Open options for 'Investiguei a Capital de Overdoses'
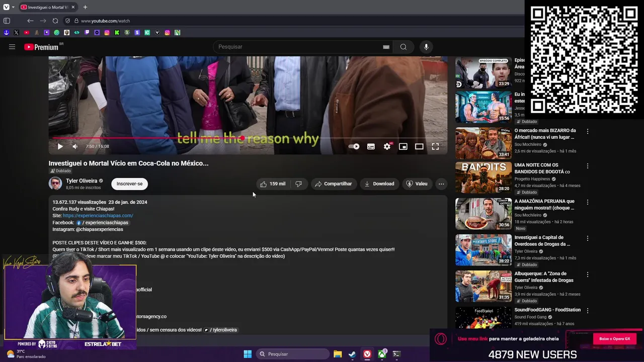 [587, 238]
